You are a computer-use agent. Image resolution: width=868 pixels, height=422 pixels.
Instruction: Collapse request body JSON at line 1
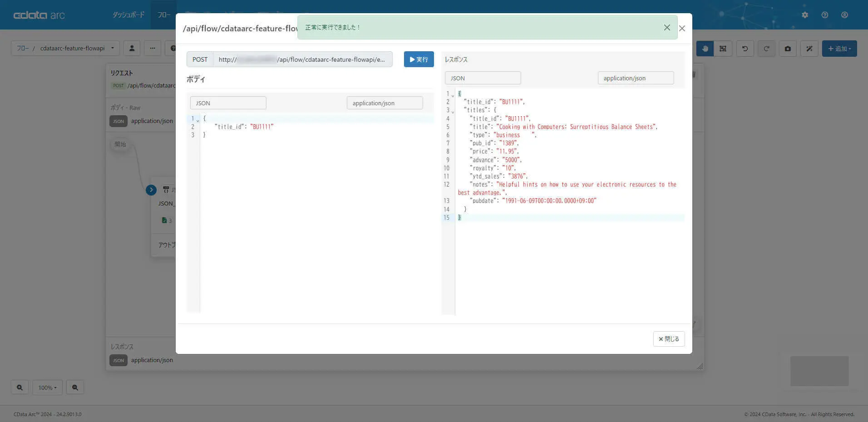point(197,120)
